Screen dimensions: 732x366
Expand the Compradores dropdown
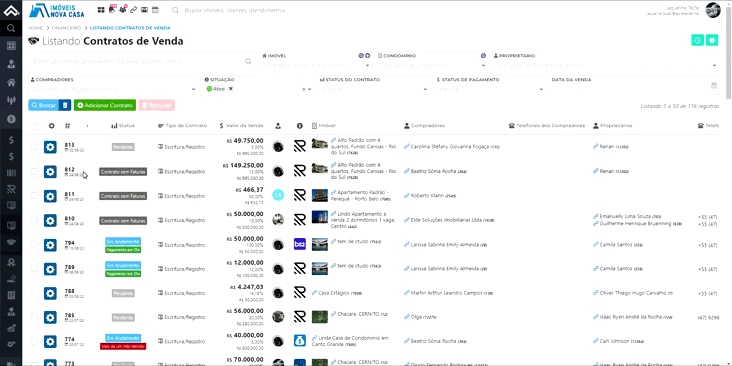click(113, 89)
